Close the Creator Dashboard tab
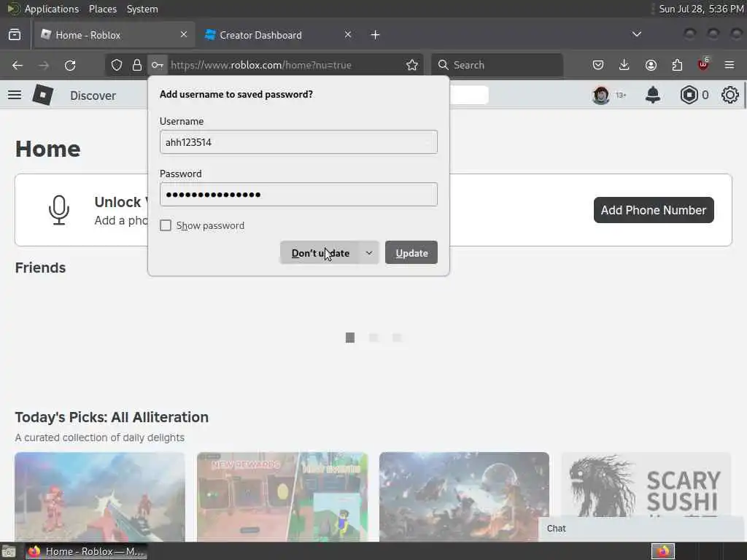 [x=348, y=34]
